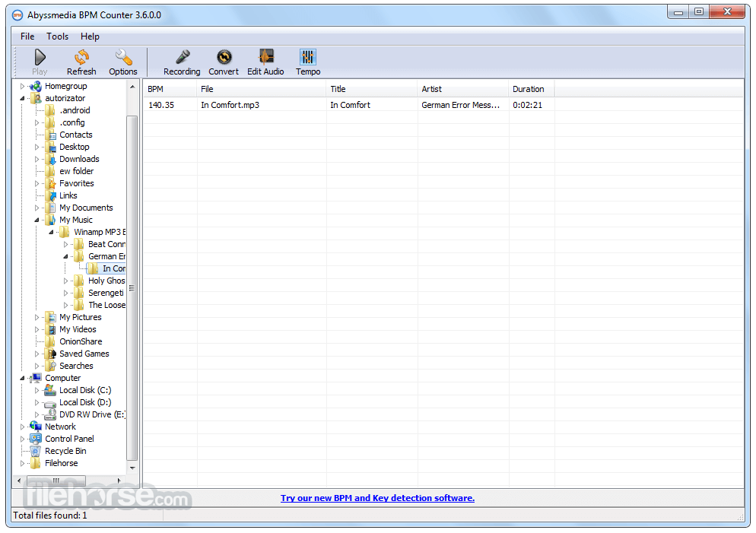Click the Play toolbar icon
The height and width of the screenshot is (533, 756).
[40, 57]
